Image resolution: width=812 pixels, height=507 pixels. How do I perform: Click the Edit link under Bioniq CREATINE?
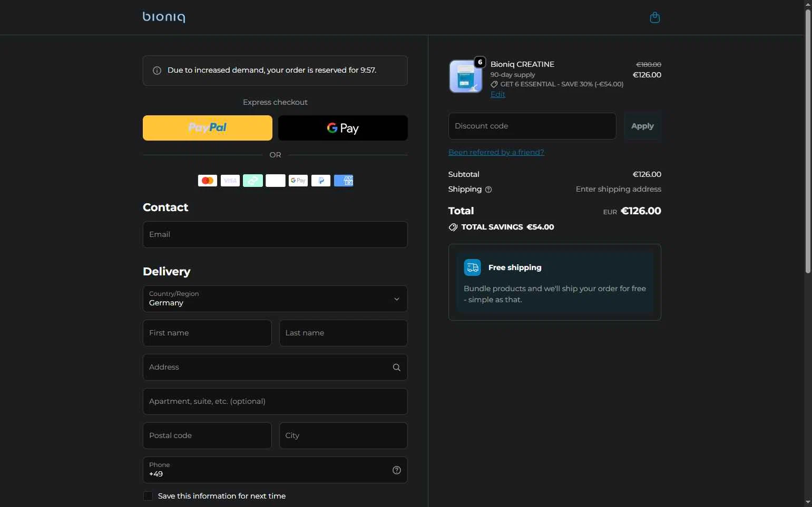[x=498, y=94]
